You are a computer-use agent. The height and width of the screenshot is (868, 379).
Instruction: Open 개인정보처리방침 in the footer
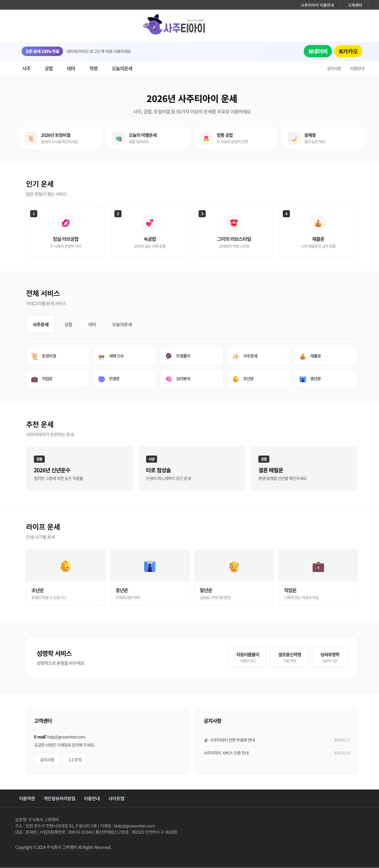[59, 798]
